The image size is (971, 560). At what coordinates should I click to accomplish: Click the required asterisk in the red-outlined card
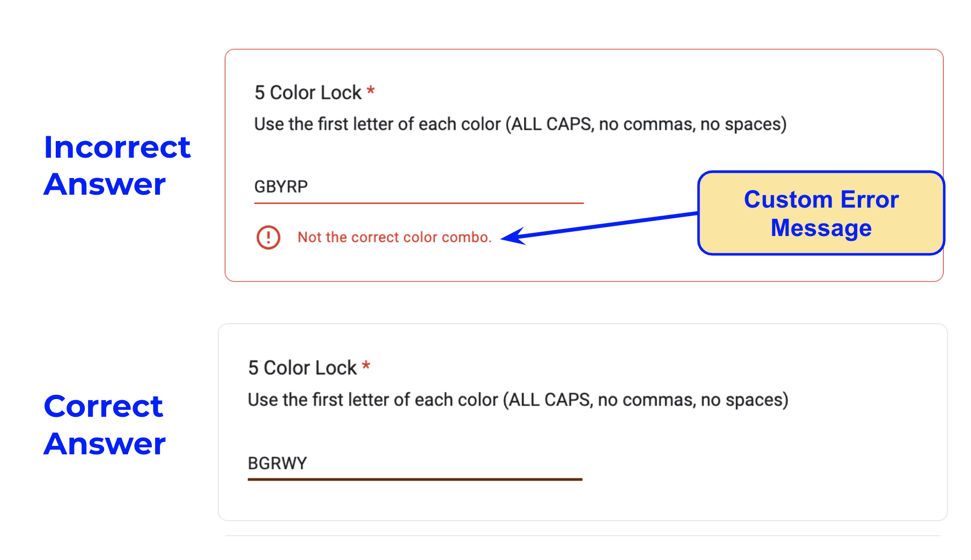coord(371,91)
